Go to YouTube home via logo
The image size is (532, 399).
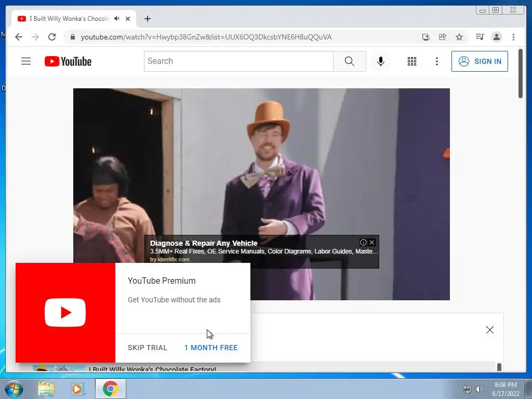(x=68, y=61)
